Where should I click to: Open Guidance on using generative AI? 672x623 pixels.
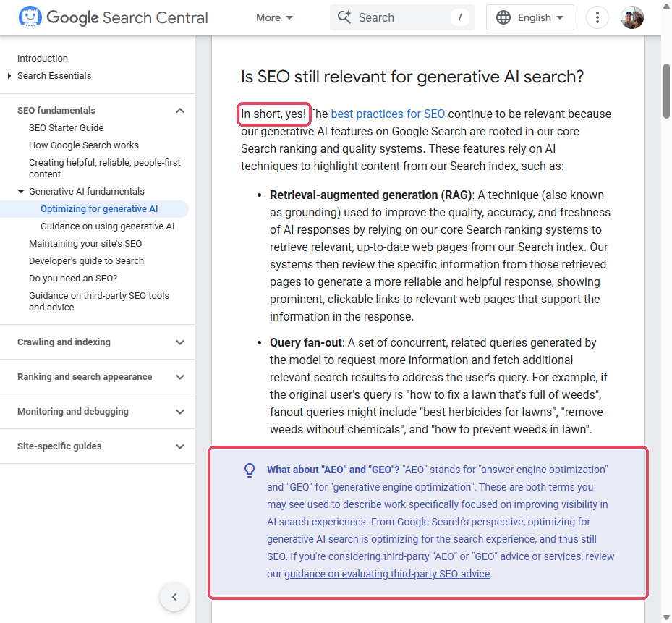coord(107,226)
